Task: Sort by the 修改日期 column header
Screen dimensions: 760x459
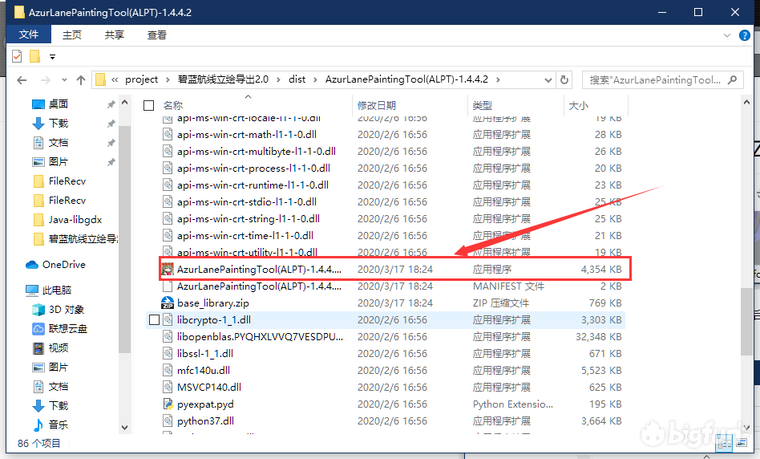Action: pos(377,105)
